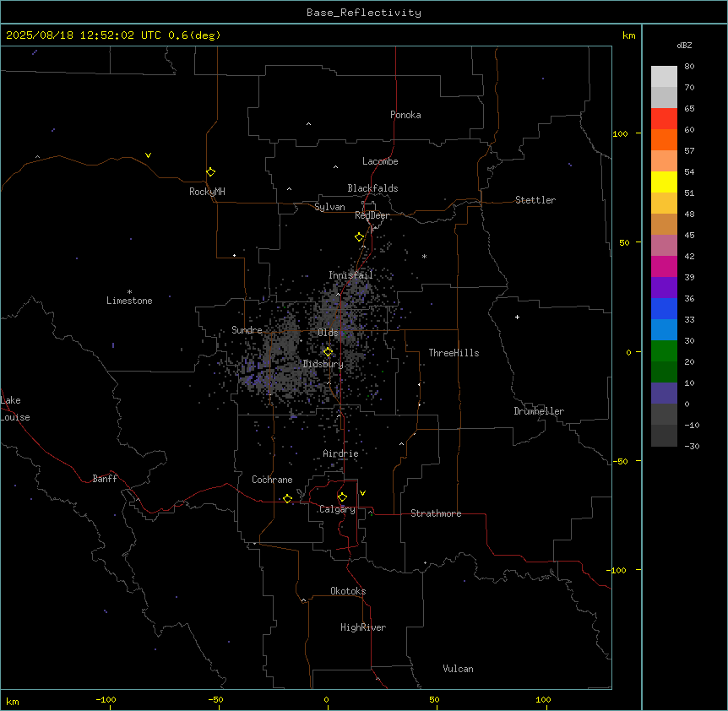Select the red 65-60 dBZ legend swatch
The height and width of the screenshot is (711, 728).
(664, 118)
